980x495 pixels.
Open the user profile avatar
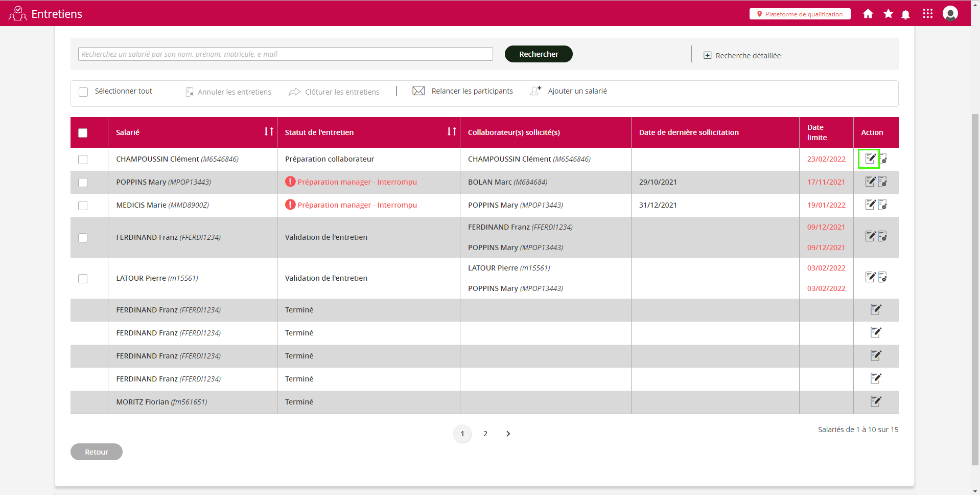click(950, 14)
